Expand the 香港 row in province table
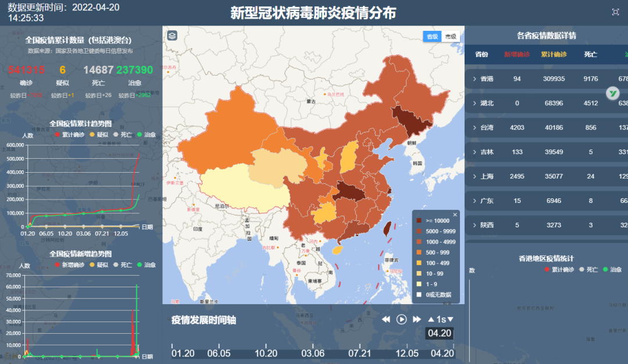 (474, 78)
